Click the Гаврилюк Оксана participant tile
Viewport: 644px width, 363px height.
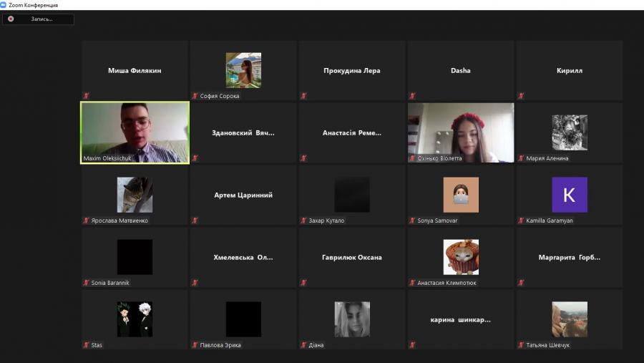coord(352,257)
